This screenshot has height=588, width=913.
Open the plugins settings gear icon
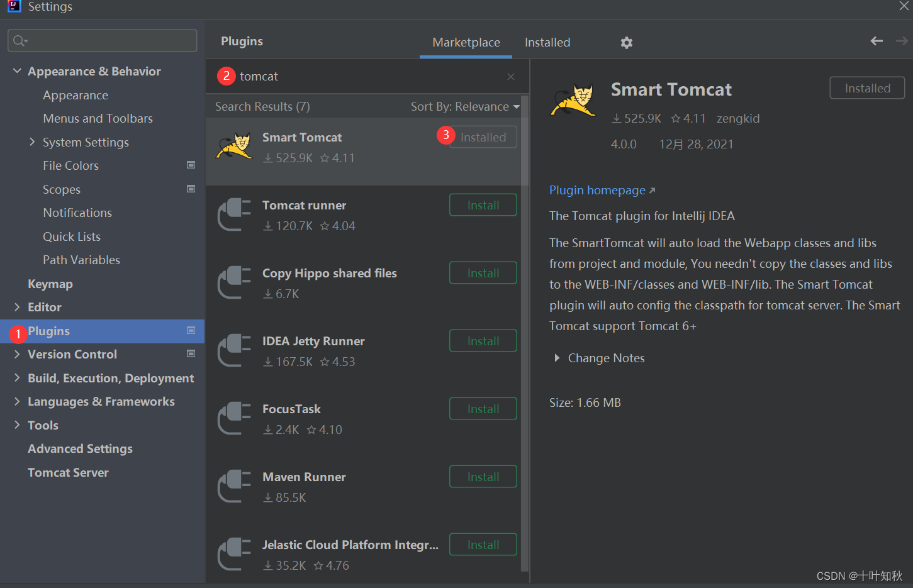(x=626, y=43)
